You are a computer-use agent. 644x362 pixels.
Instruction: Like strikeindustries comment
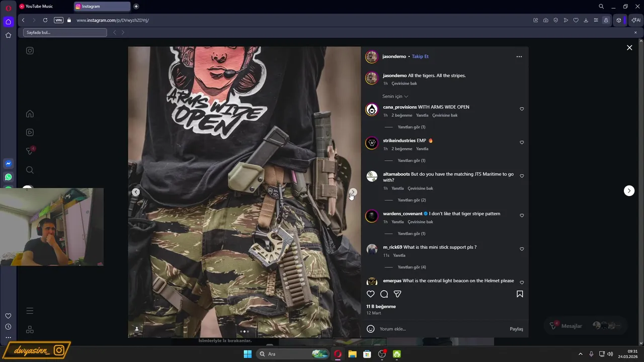pos(522,142)
